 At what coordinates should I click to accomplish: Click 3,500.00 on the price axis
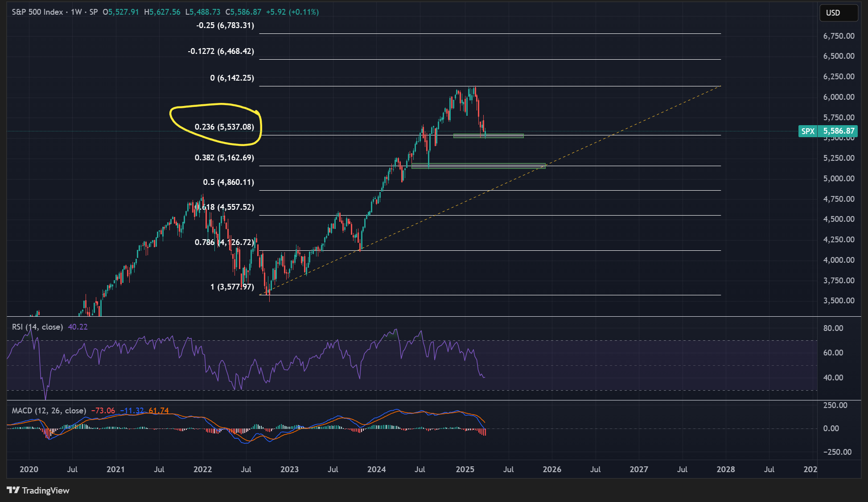coord(839,301)
